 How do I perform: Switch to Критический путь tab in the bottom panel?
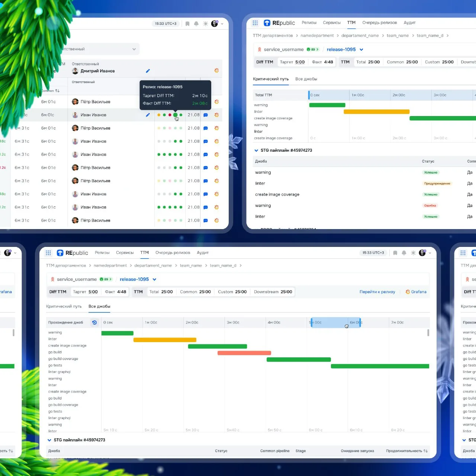[x=64, y=306]
